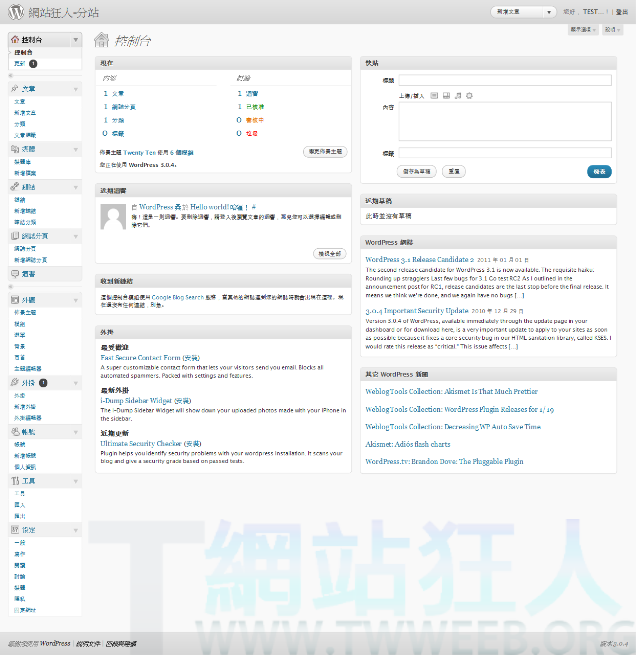Screen dimensions: 636x655
Task: Open Ultimate Security Checker plugin link
Action: click(x=141, y=444)
